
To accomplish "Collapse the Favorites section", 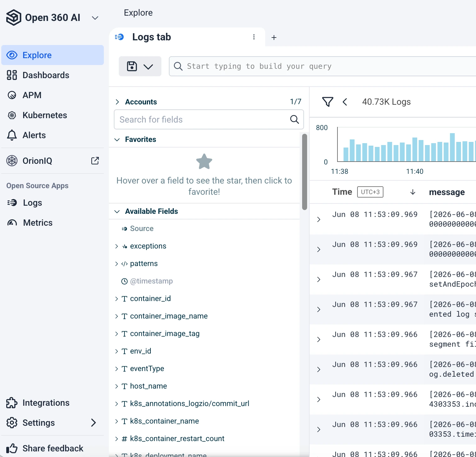I will pyautogui.click(x=117, y=139).
